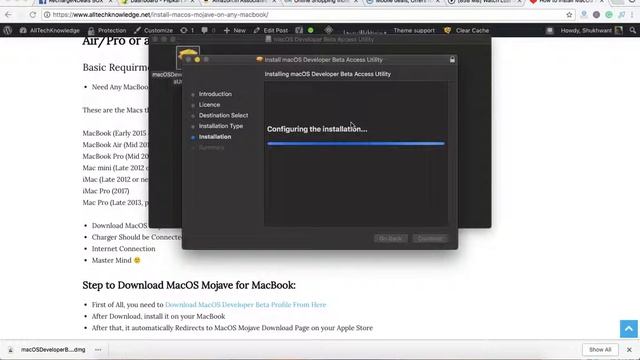Switch to the Dashboard Flipkart tab
Screen dimensions: 640x360
[157, 2]
